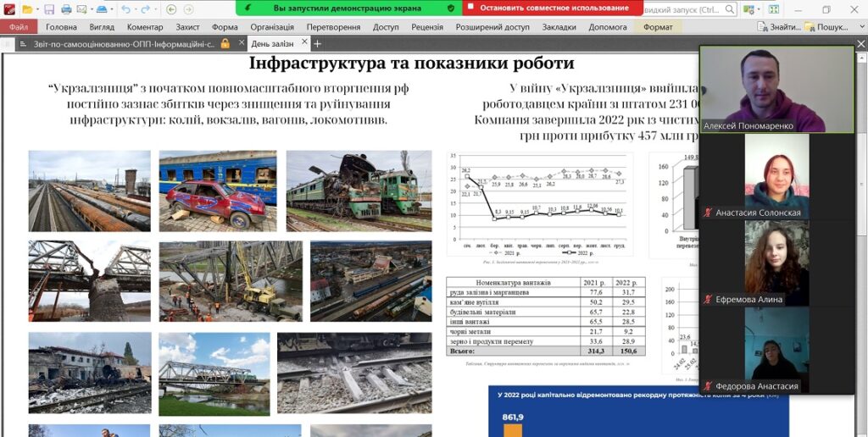Viewport: 868px width, 437px height.
Task: Click table total value '314,3'
Action: click(x=596, y=351)
